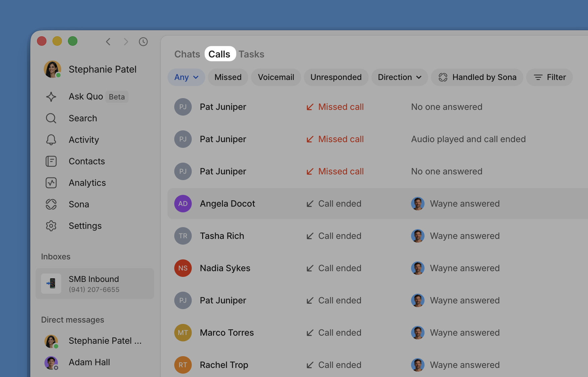Click Adam Hall avatar in direct messages
588x377 pixels.
(51, 363)
